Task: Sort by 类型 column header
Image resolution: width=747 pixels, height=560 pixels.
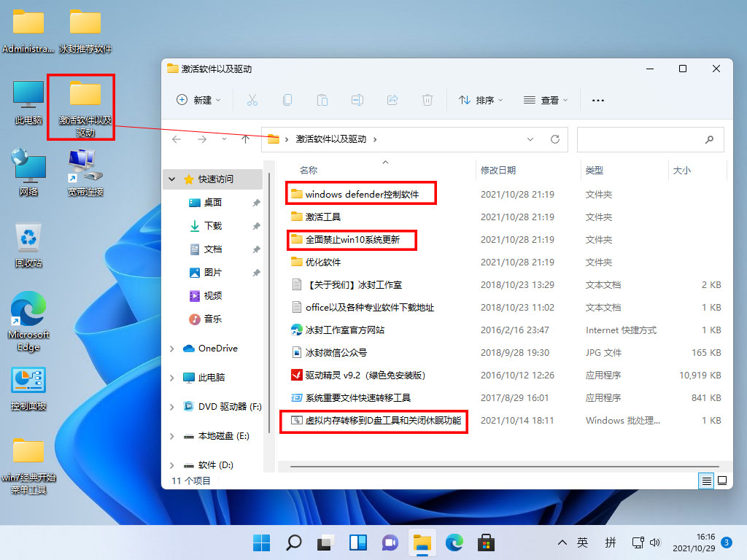Action: 594,171
